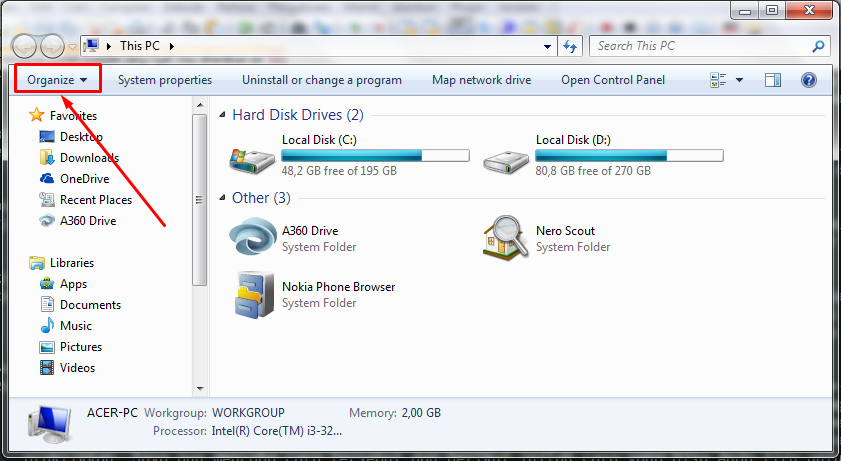
Task: Collapse the Other group
Action: [x=223, y=198]
